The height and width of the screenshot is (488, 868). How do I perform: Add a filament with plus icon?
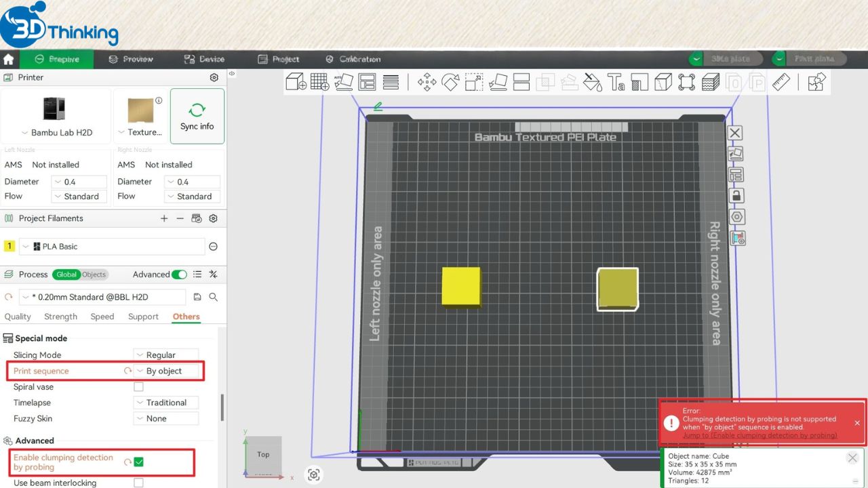point(164,218)
